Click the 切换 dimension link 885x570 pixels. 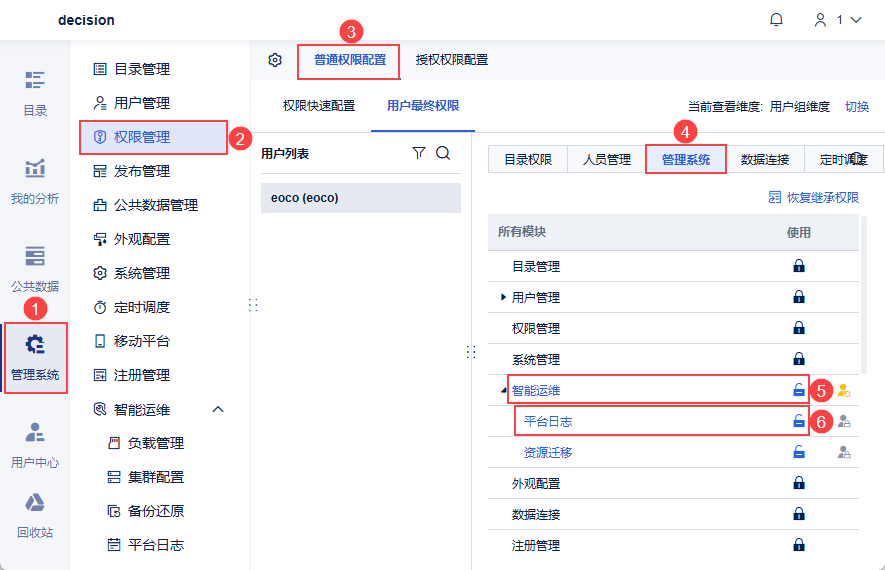coord(857,106)
